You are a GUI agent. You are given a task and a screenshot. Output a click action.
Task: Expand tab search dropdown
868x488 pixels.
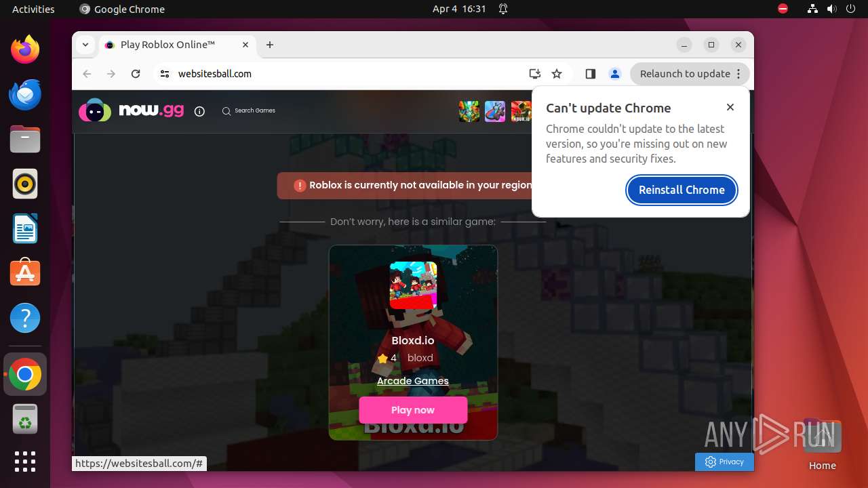85,45
